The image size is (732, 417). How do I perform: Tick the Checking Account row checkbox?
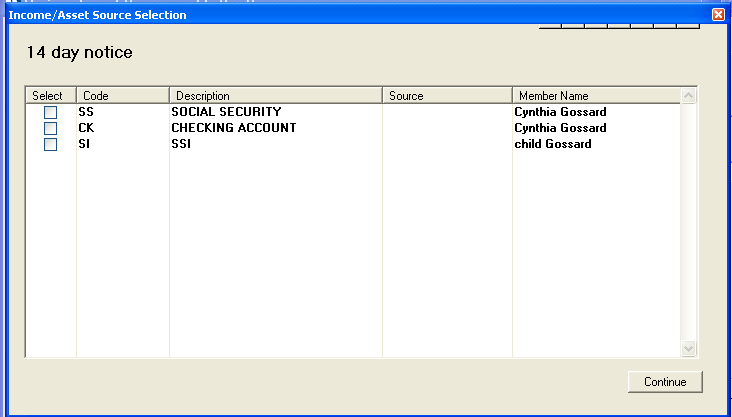tap(50, 129)
